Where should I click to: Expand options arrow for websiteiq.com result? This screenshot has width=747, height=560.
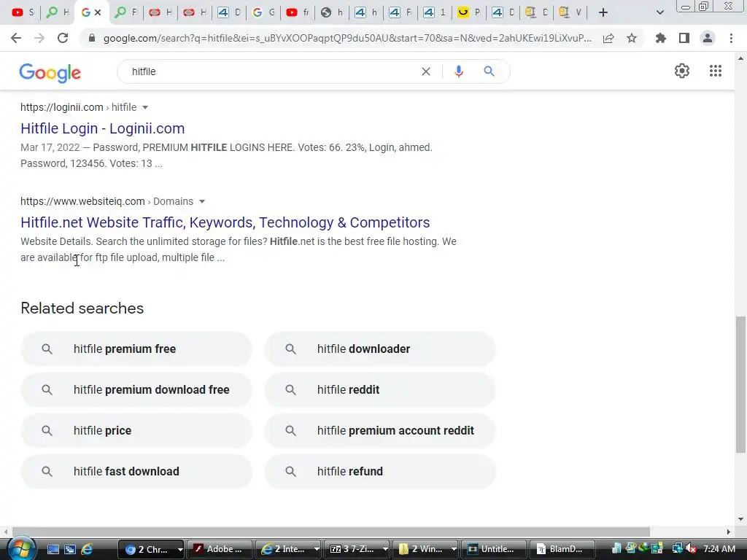click(202, 202)
